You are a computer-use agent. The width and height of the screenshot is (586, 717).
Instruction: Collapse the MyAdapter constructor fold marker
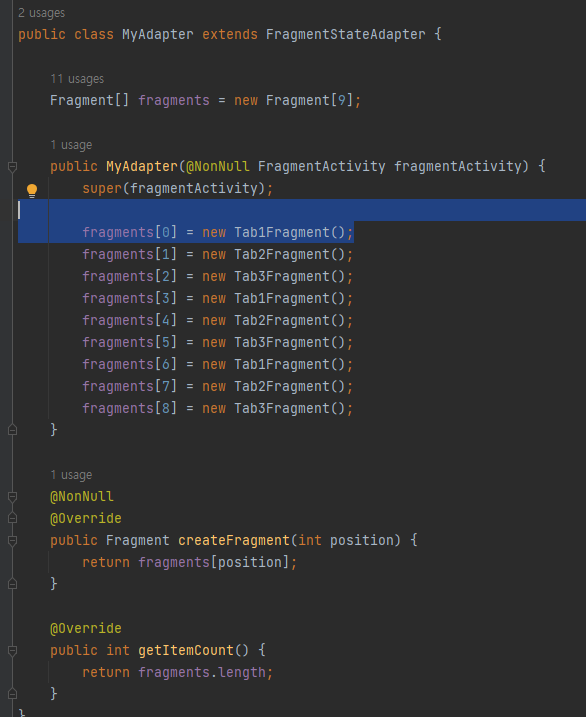point(13,167)
